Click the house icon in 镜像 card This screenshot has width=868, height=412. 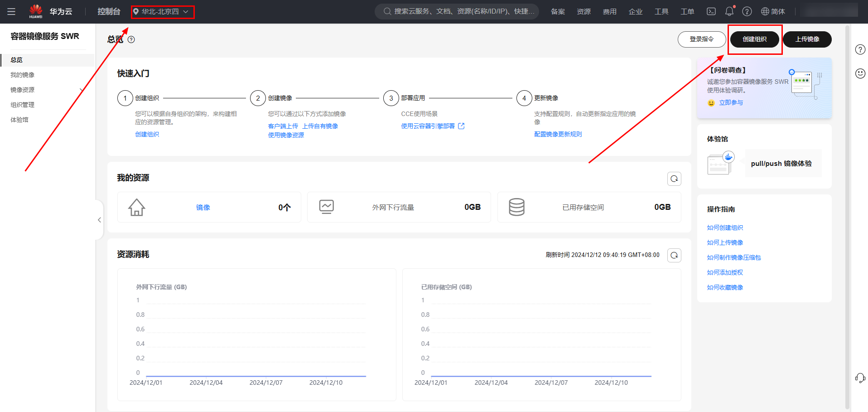(x=136, y=207)
